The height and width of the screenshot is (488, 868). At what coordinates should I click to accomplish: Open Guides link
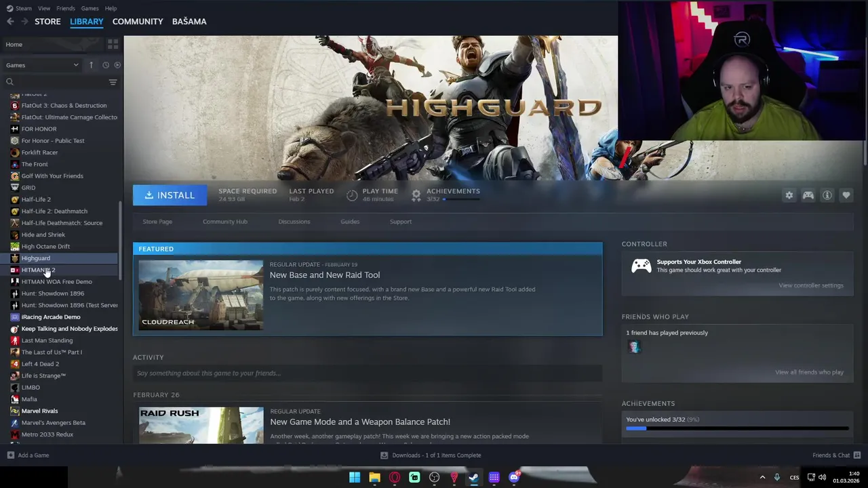point(350,222)
